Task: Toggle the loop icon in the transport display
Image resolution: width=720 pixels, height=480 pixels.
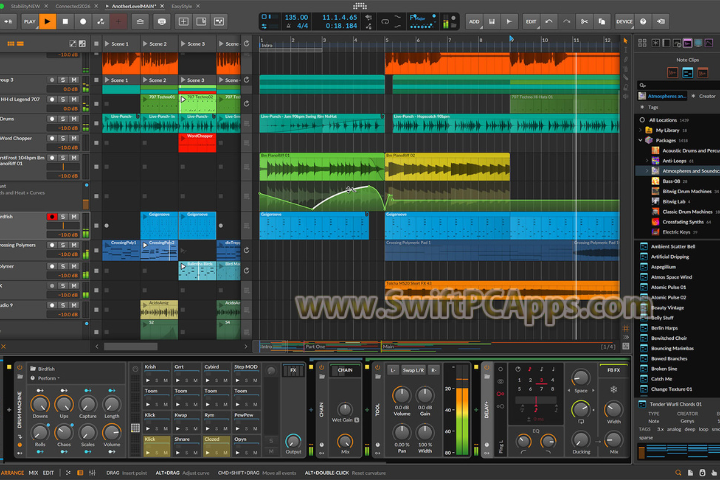Action: point(385,22)
